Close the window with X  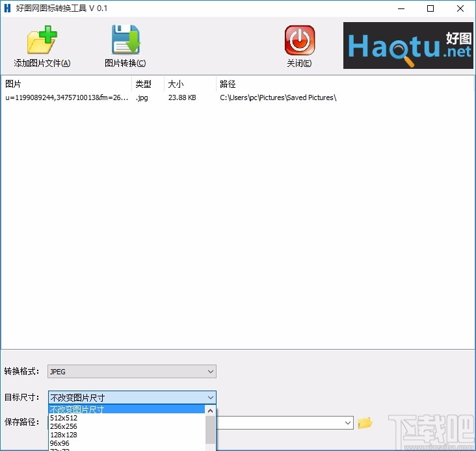tap(460, 8)
